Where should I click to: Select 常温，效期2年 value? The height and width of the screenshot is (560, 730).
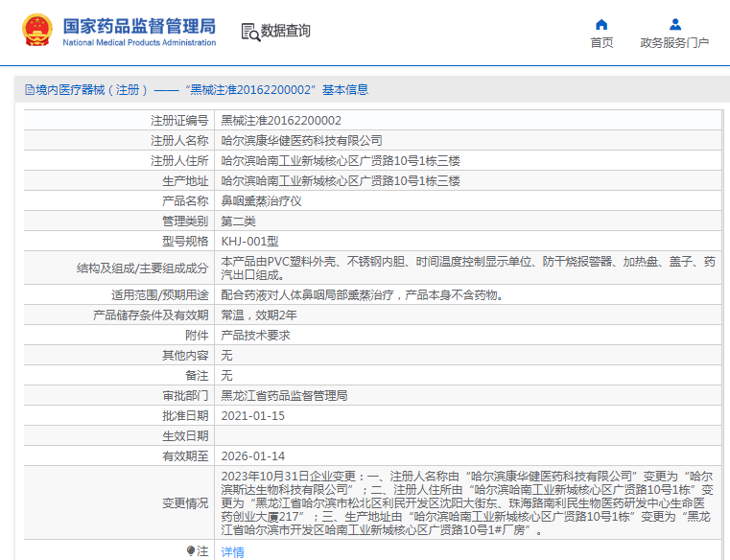click(x=259, y=315)
